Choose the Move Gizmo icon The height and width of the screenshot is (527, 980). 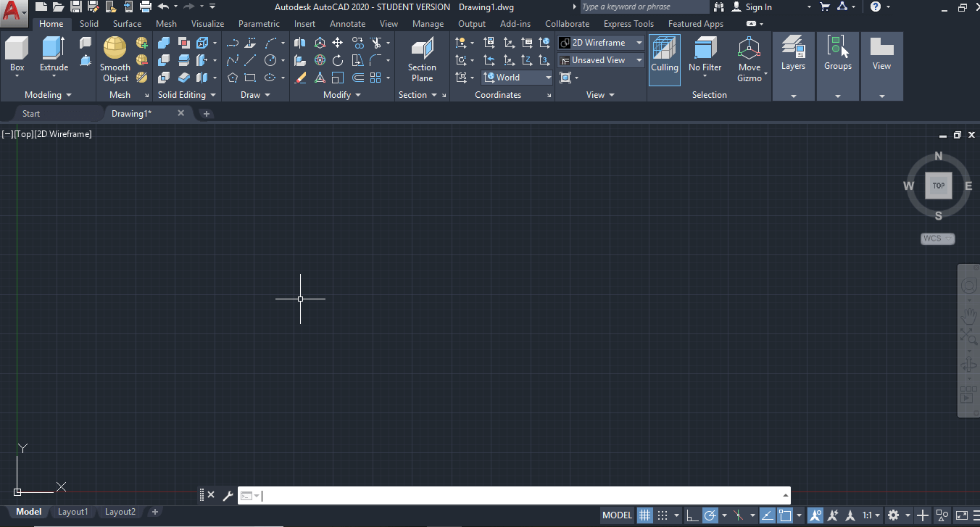(x=749, y=60)
